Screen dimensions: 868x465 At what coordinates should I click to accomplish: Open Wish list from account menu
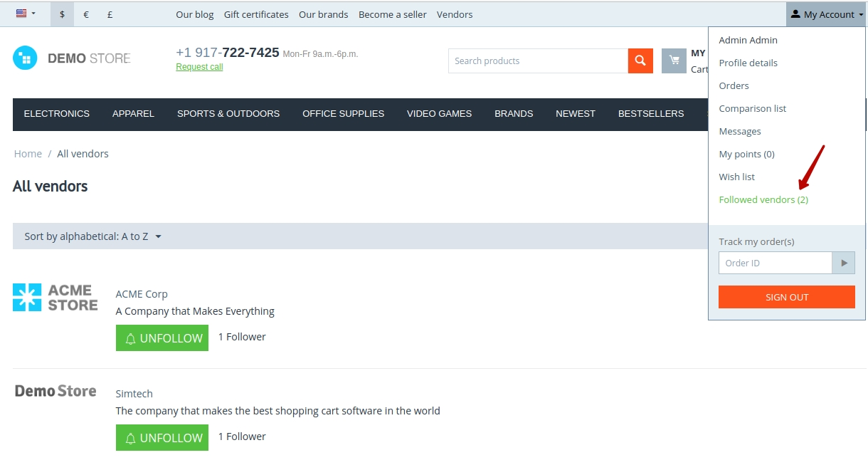[x=737, y=177]
